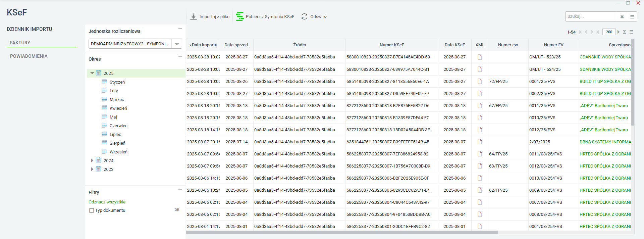644x239 pixels.
Task: Expand the 2023 year tree node
Action: 92,169
